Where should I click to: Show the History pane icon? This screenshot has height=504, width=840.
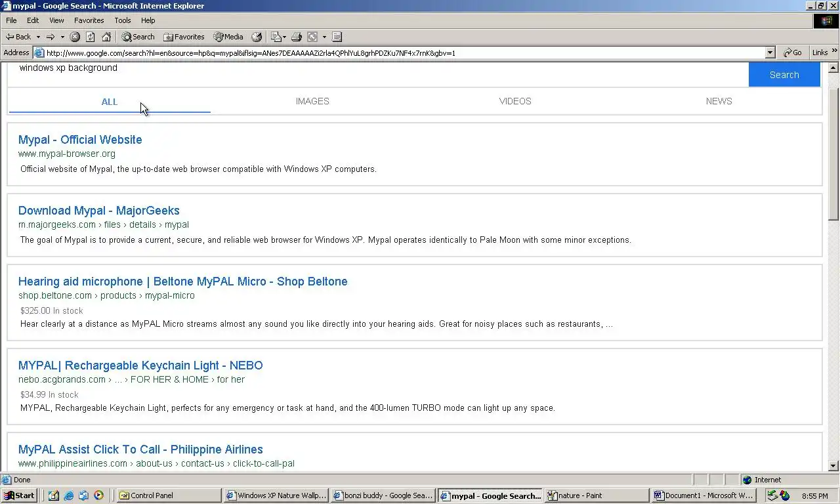pos(257,37)
